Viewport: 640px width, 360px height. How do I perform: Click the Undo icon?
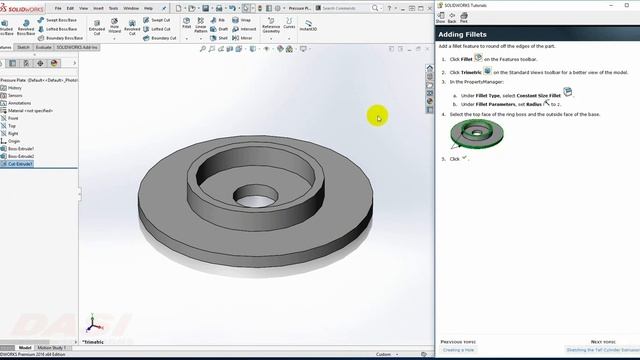232,8
